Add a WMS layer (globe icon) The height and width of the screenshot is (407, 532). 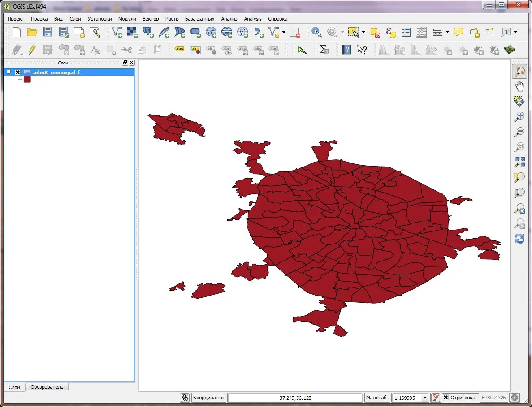pos(211,32)
